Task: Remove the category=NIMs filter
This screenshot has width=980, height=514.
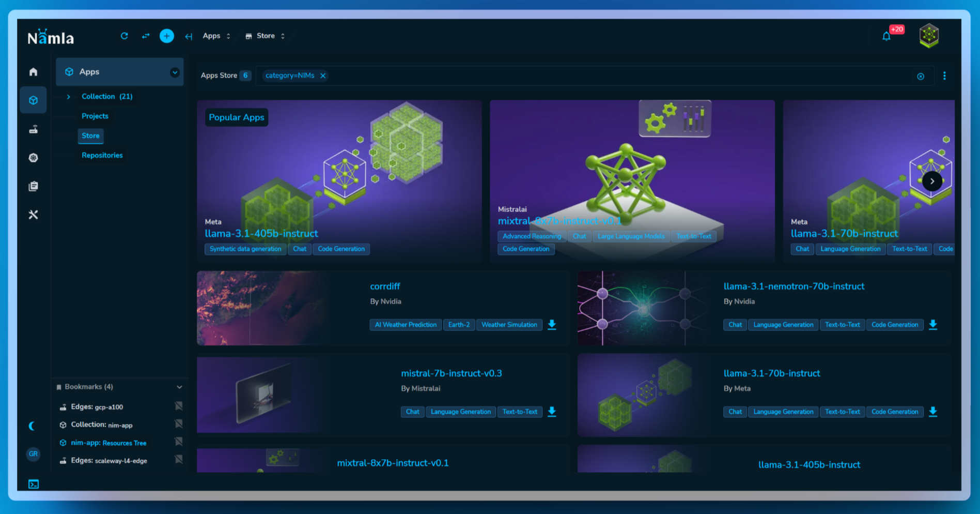Action: click(x=323, y=75)
